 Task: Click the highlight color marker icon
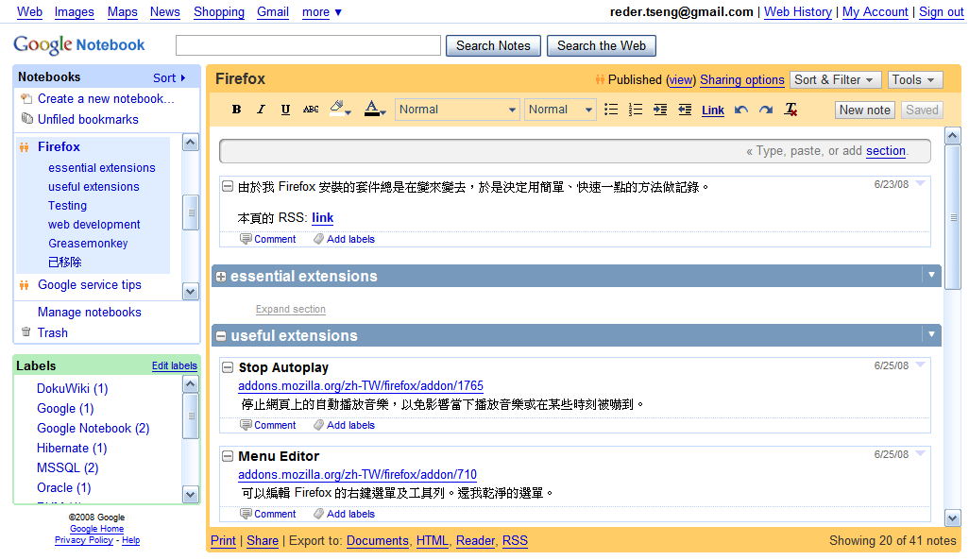point(340,109)
